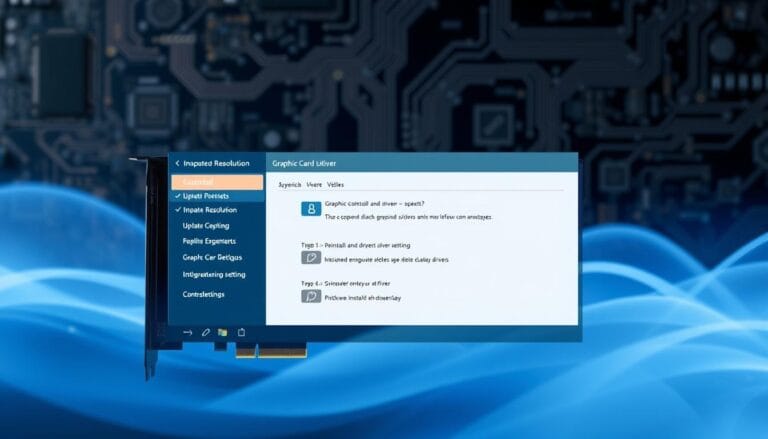The width and height of the screenshot is (768, 439).
Task: Go back using the chevron beside 'Inapated Resolution'
Action: coord(176,163)
